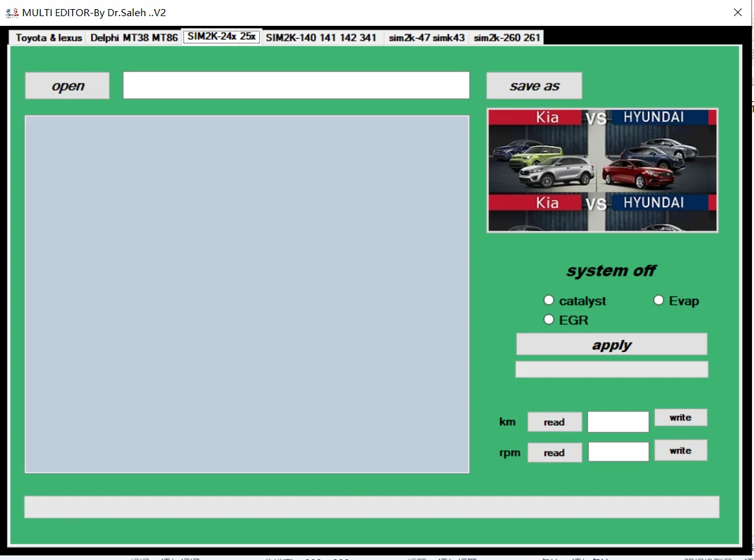
Task: Close the MULTI EDITOR window
Action: click(x=738, y=12)
